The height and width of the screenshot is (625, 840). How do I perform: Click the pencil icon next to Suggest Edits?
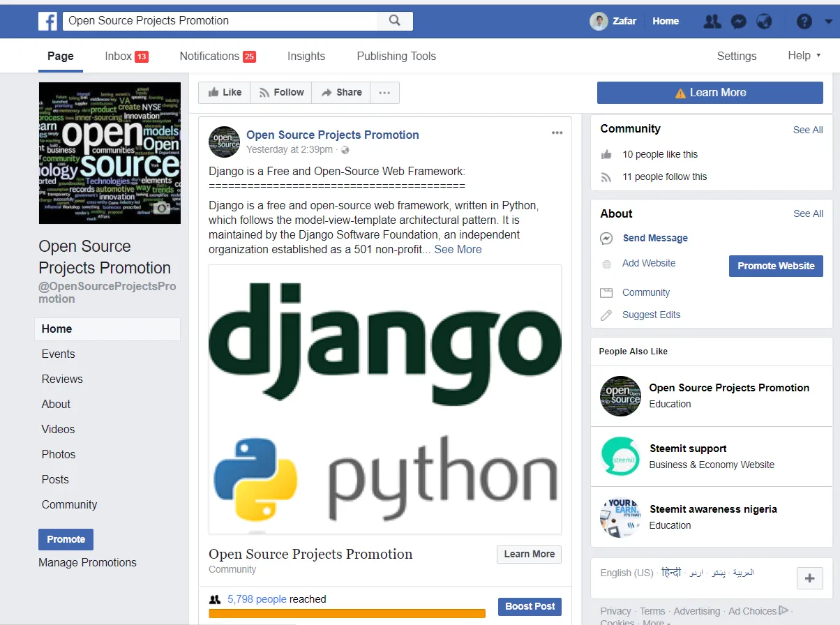coord(606,315)
